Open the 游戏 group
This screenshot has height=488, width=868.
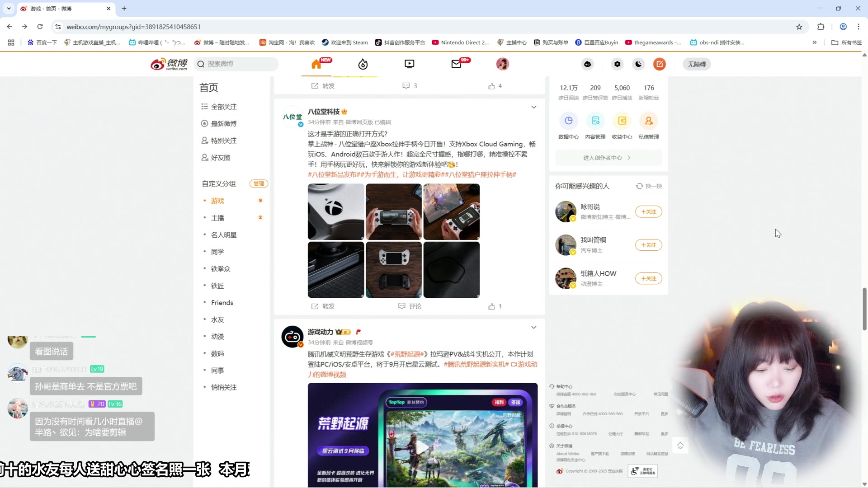click(x=217, y=201)
